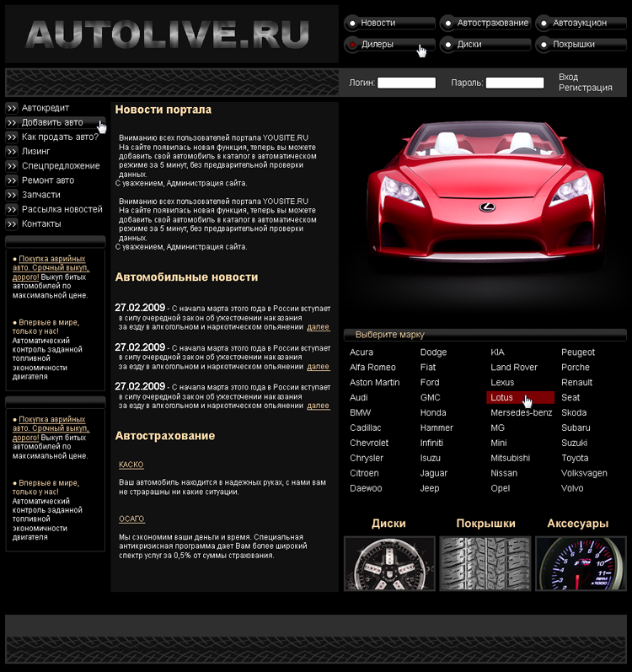
Task: Open the Лизинг sidebar link
Action: (x=35, y=152)
